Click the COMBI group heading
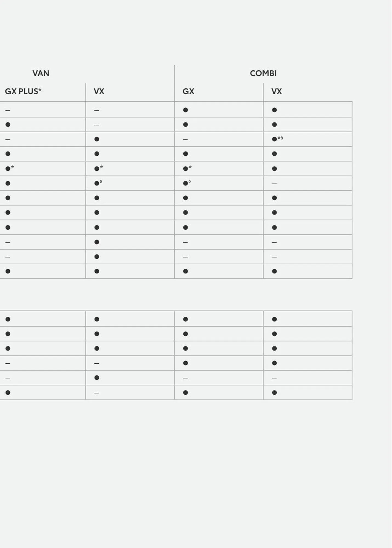 point(263,73)
